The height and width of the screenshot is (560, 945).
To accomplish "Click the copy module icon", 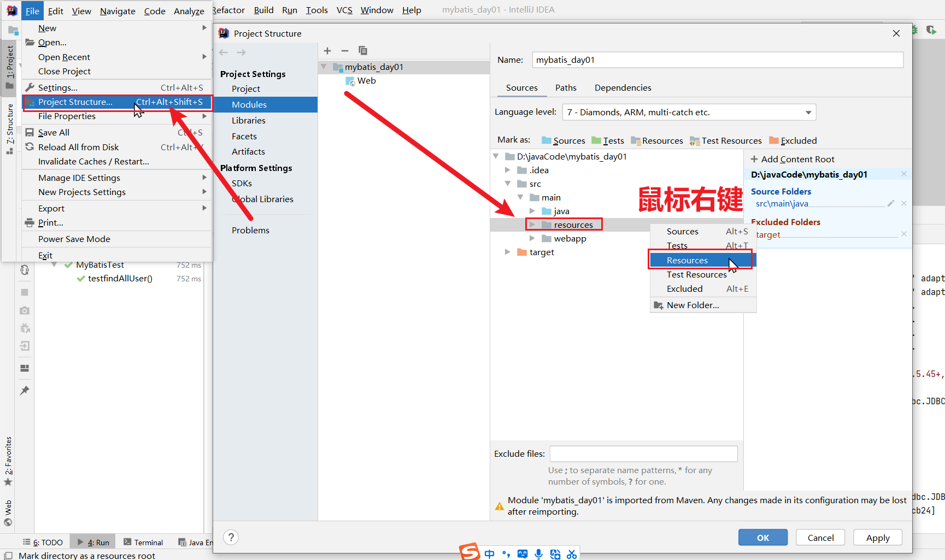I will (362, 51).
